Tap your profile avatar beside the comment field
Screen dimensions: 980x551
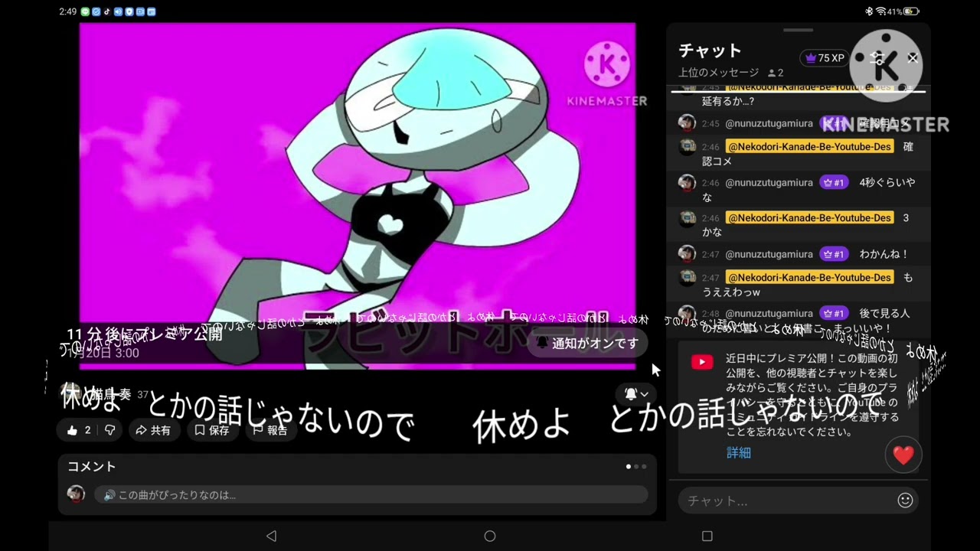76,494
